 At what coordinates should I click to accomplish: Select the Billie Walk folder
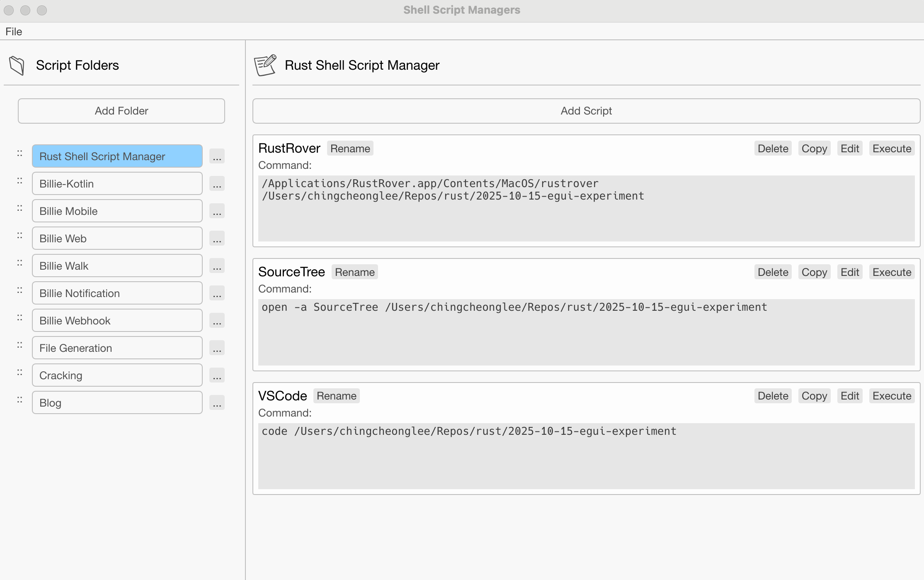117,266
